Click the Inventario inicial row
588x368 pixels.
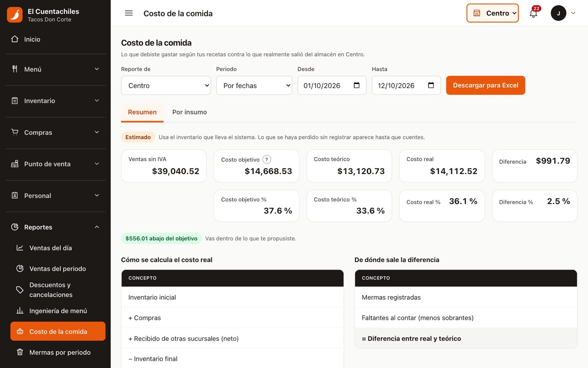pyautogui.click(x=232, y=297)
